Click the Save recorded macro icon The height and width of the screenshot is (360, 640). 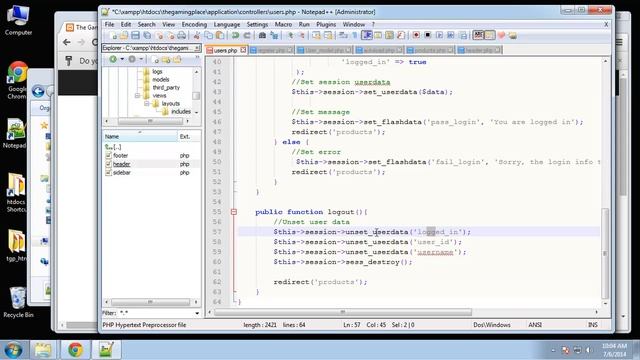[463, 36]
